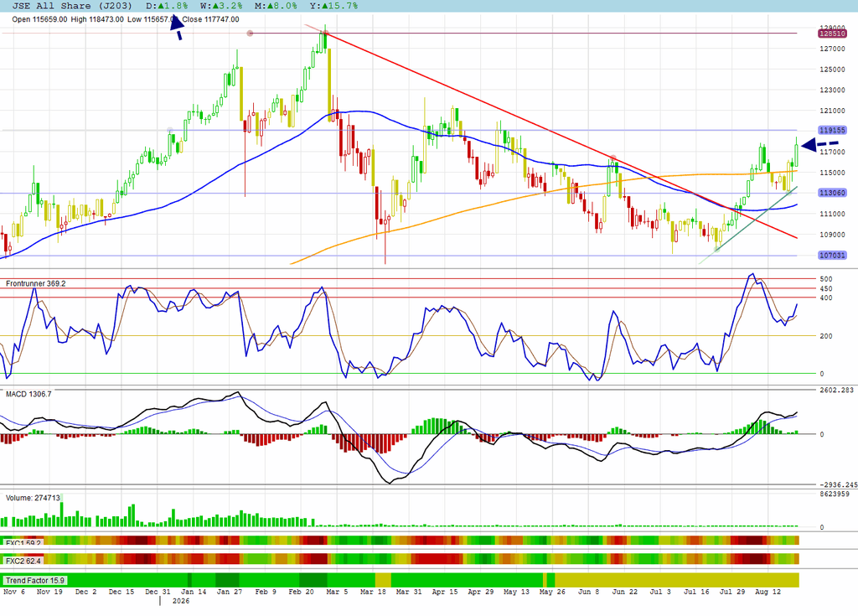
Task: Click the Mar 18 date on the time axis
Action: pos(373,592)
